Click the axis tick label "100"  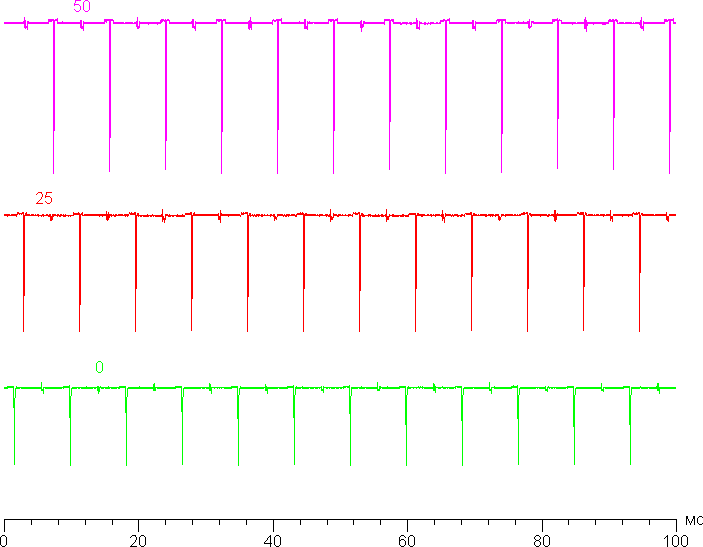675,540
